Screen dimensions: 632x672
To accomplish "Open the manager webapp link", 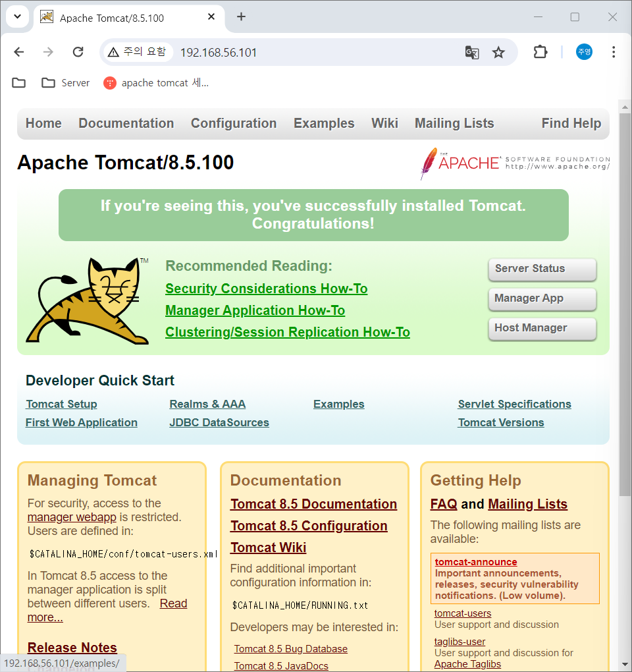I will point(72,517).
